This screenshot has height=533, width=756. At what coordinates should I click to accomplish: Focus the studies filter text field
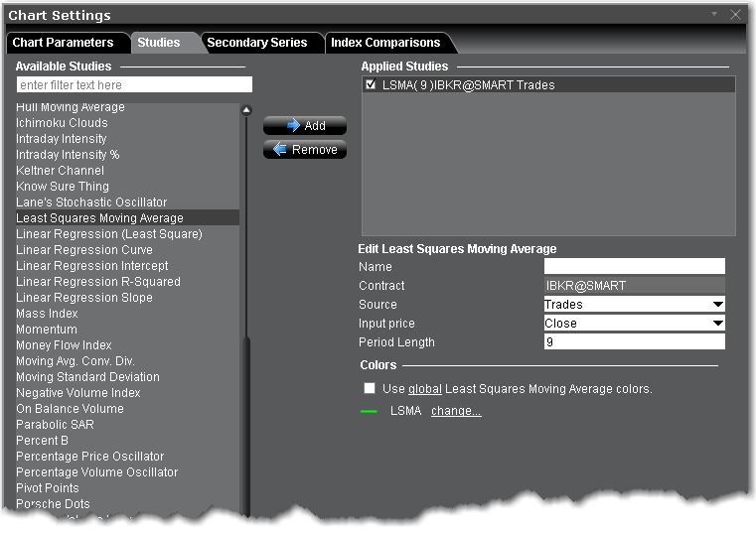pos(134,85)
